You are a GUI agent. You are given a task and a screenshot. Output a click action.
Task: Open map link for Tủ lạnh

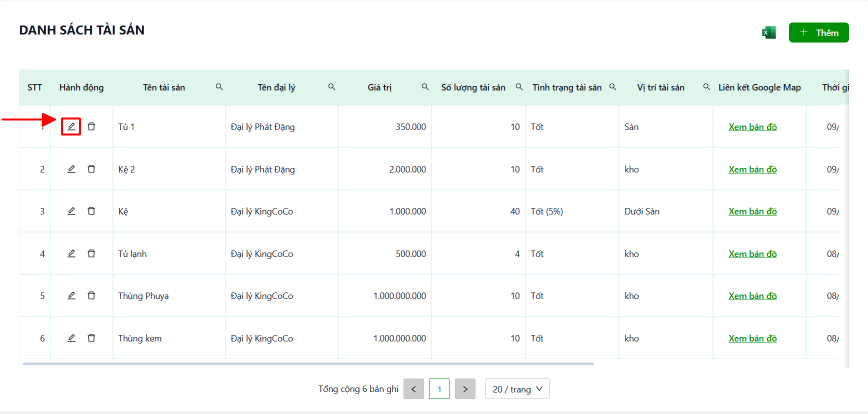[752, 254]
